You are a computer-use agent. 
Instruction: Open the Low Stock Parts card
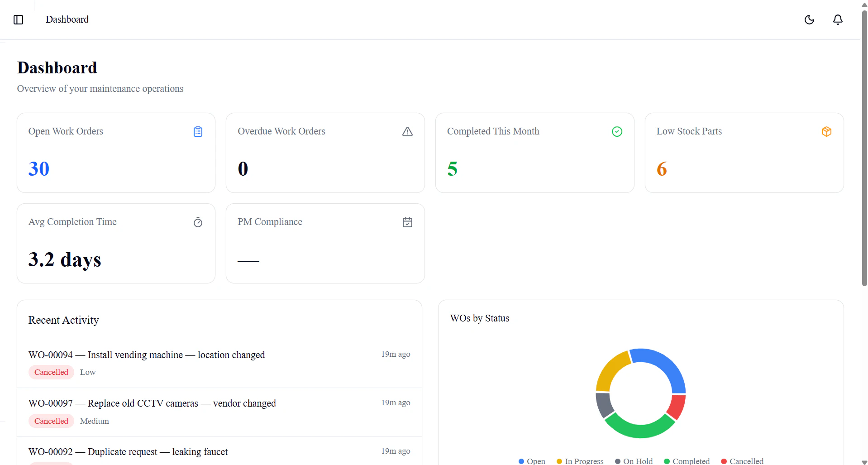point(744,153)
